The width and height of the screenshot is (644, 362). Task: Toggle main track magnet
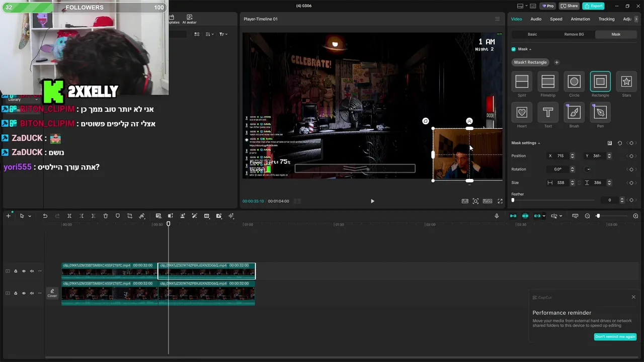pos(513,216)
